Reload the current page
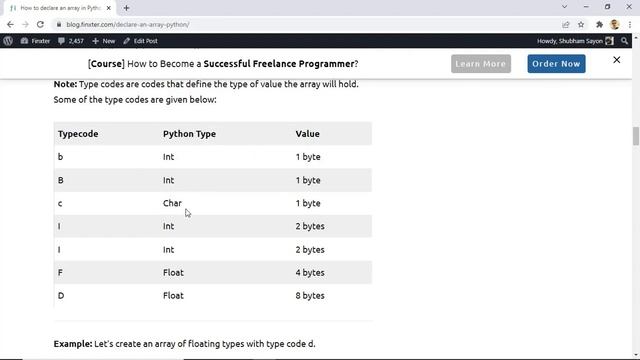640x360 pixels. coord(40,24)
